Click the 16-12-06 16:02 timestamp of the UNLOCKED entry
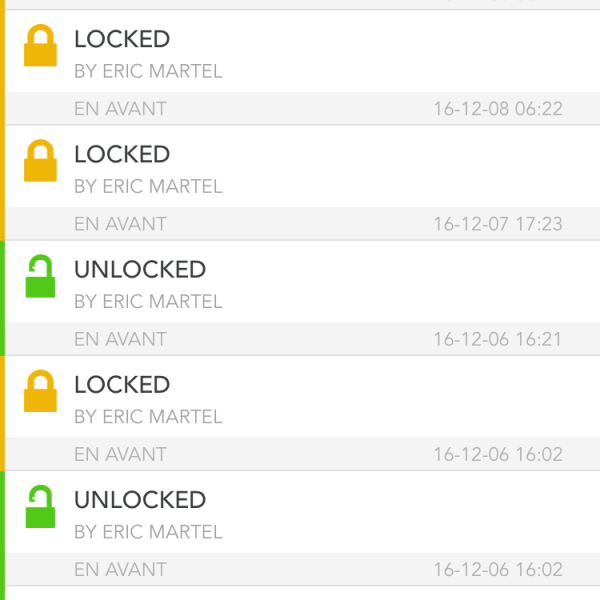 point(497,570)
